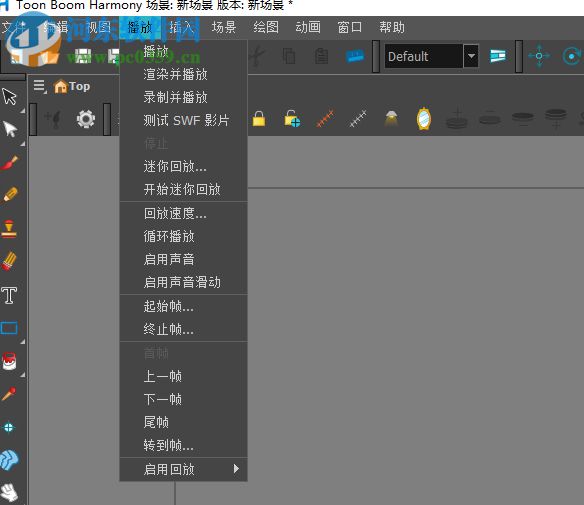The height and width of the screenshot is (505, 584).
Task: Click the workspace manager icon
Action: tap(498, 56)
